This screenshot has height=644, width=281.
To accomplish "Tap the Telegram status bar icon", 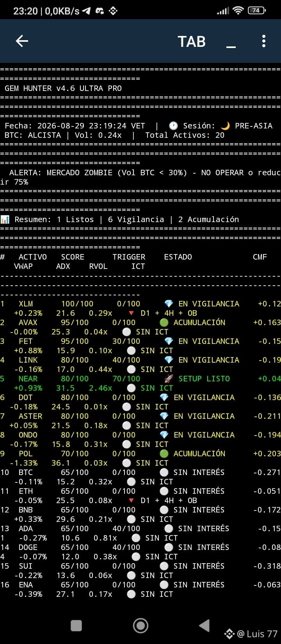I will 87,11.
